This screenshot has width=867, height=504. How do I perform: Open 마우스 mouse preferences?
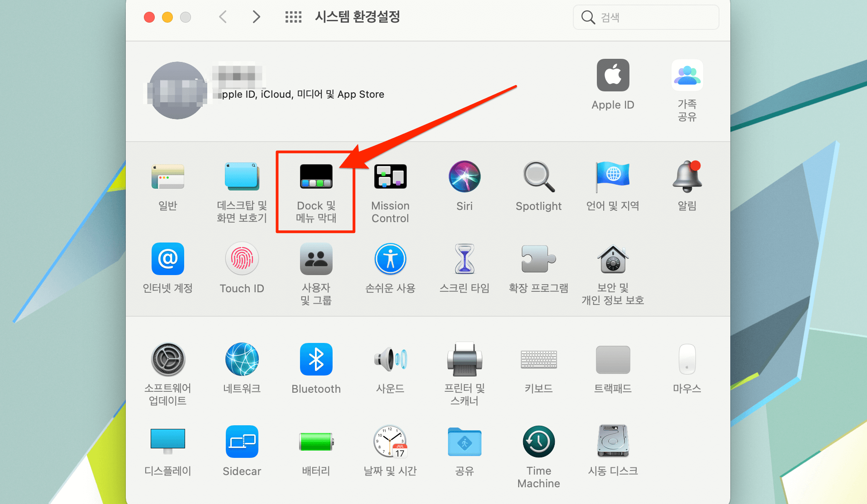point(687,360)
